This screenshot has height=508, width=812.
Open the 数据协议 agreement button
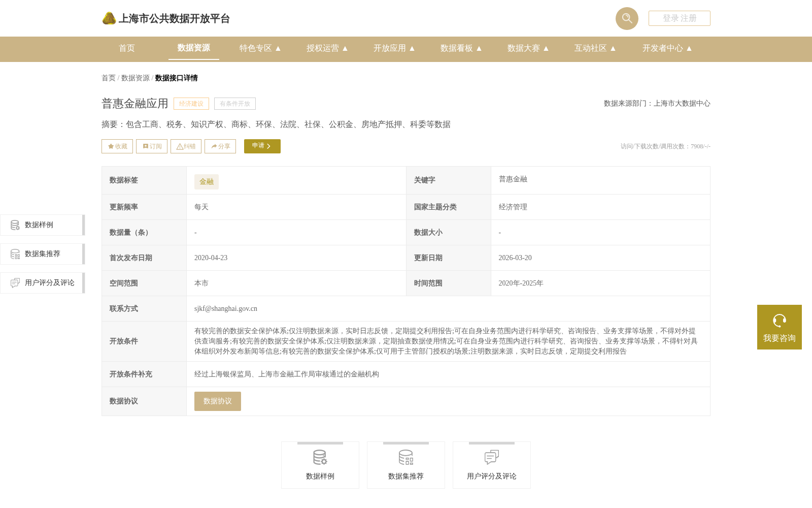point(218,401)
